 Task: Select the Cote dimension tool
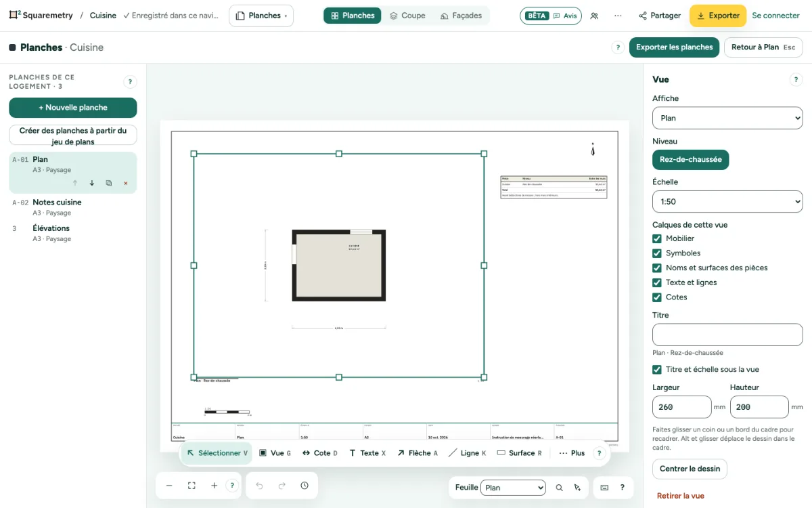point(319,453)
